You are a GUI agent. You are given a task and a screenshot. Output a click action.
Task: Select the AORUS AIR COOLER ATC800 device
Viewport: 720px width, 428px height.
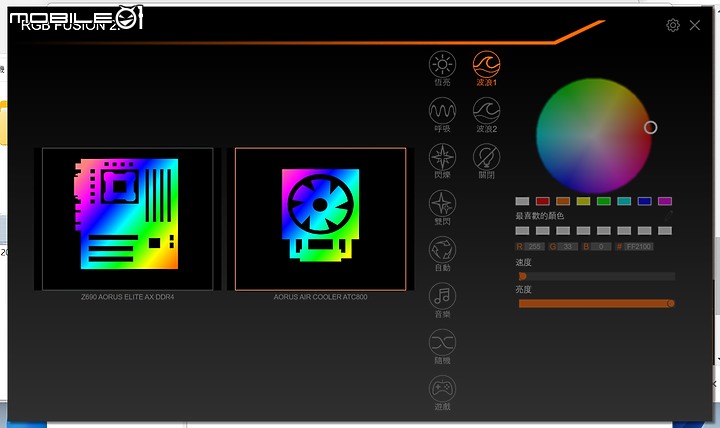[321, 219]
